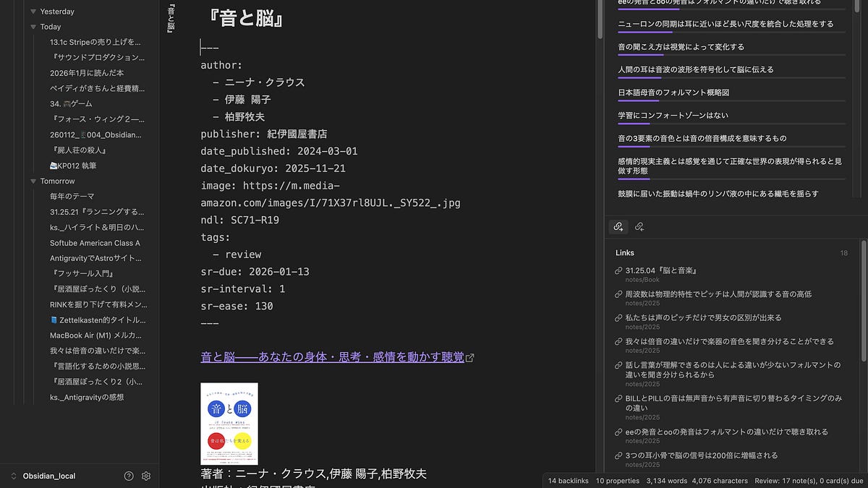
Task: Open link 私たちは声のピッチだけで男女の区別が出来る
Action: (x=703, y=317)
